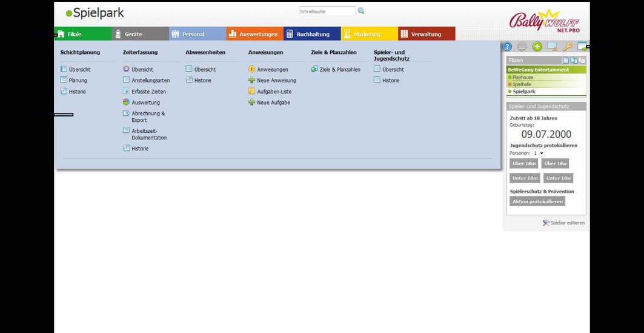Click the green plus add icon
This screenshot has width=644, height=333.
537,47
